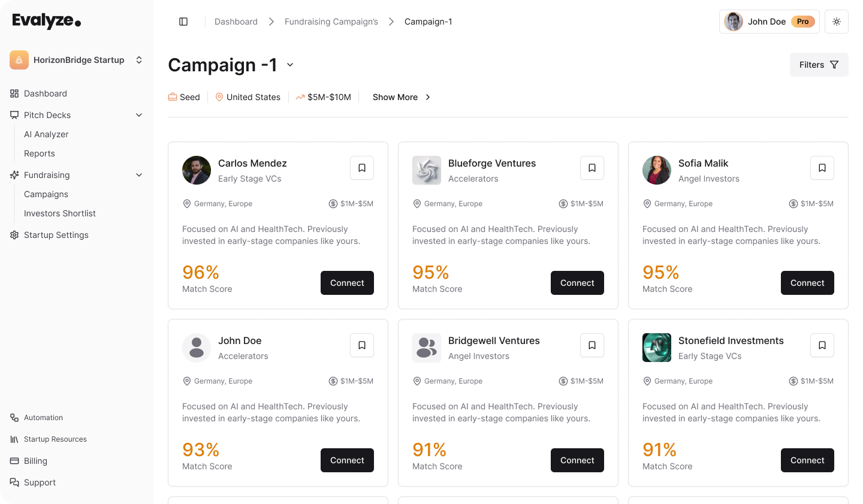Connect with Sofia Malik
863x504 pixels.
[807, 283]
